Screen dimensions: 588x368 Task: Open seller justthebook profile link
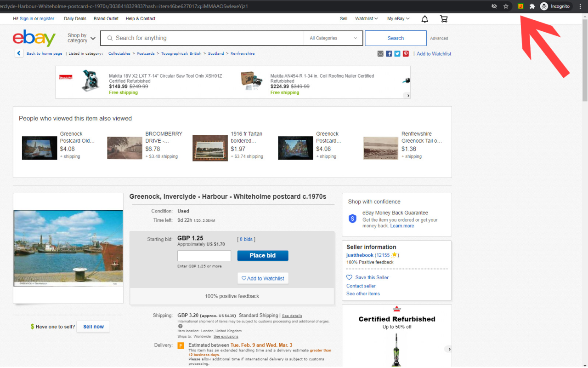[360, 255]
